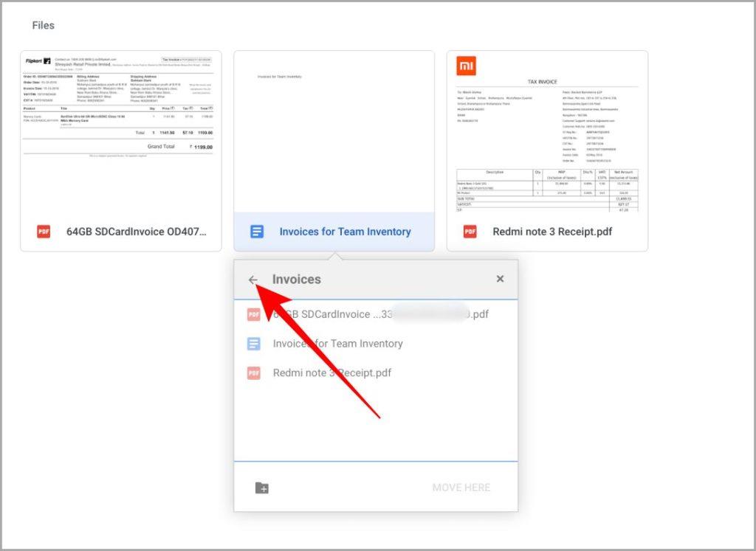Click PDF icon on Redmi Receipt card
This screenshot has width=756, height=551.
pos(470,232)
